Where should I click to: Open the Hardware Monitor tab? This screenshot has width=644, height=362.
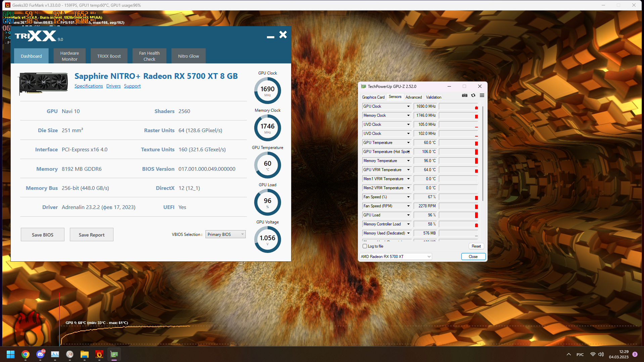coord(70,56)
